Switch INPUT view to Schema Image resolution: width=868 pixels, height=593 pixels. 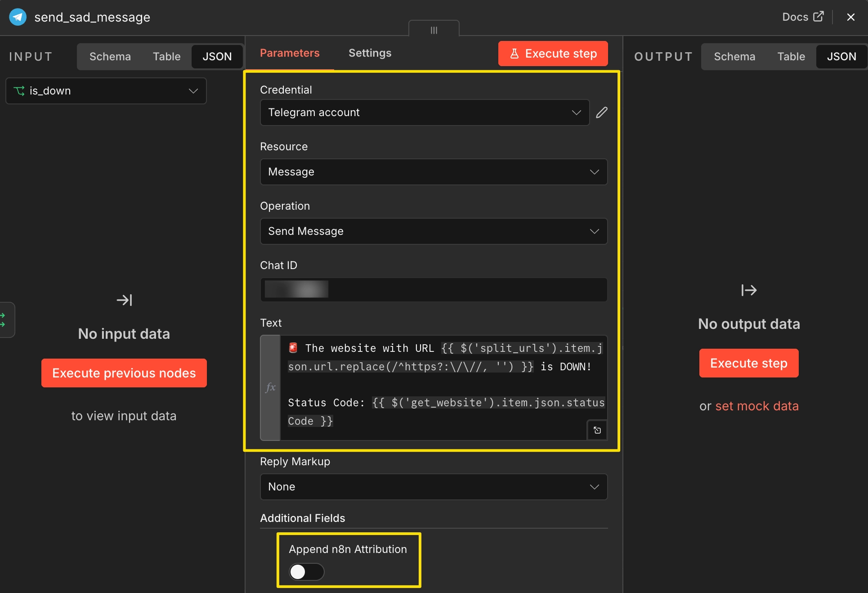tap(110, 57)
